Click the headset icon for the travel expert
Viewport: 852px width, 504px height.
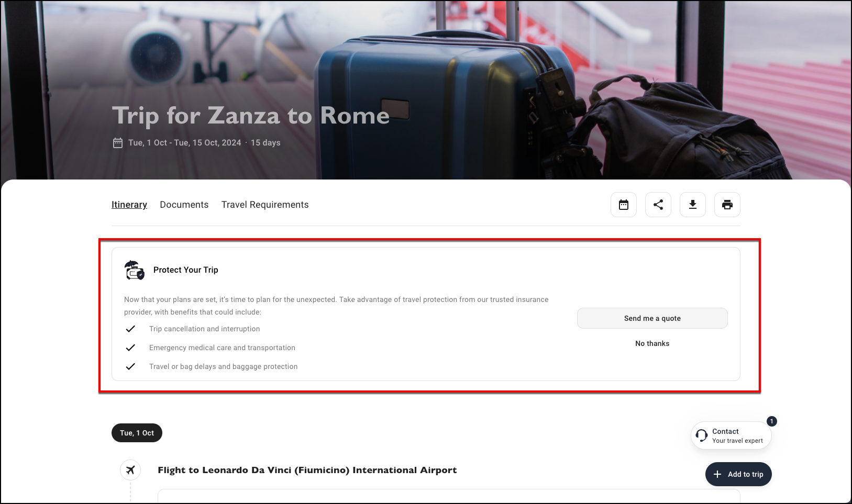click(x=702, y=435)
